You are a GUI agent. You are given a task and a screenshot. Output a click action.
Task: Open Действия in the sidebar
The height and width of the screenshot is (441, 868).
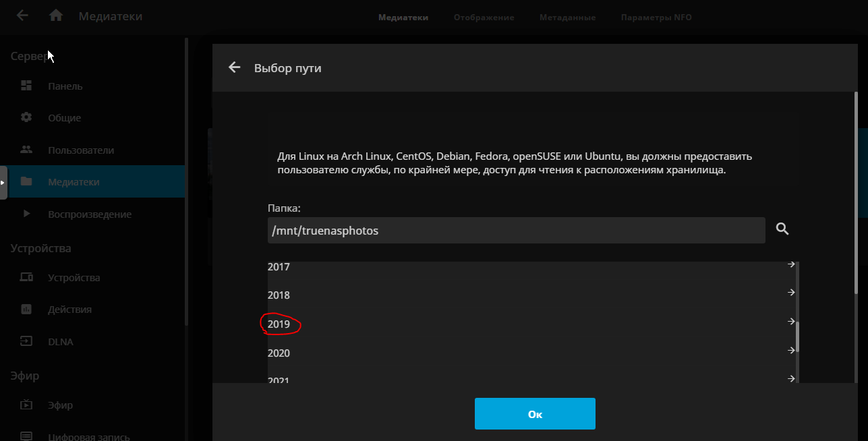(x=69, y=310)
